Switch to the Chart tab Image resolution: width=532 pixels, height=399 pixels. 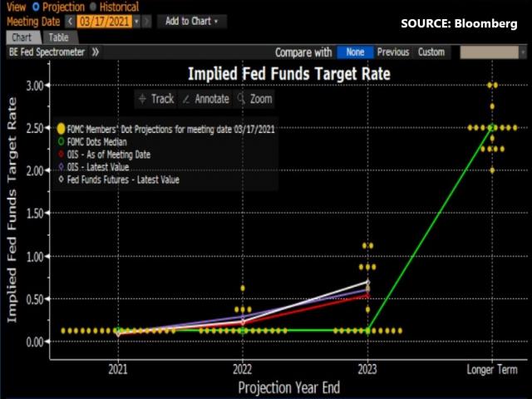(x=22, y=37)
